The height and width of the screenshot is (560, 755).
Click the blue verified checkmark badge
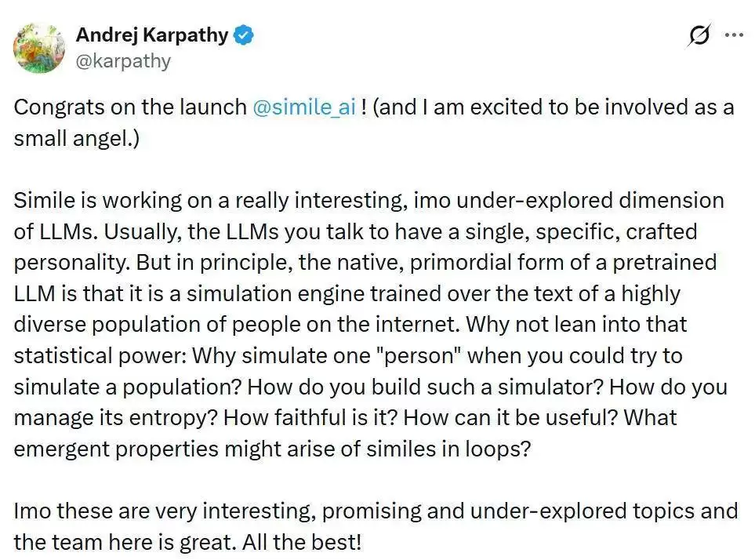coord(244,35)
